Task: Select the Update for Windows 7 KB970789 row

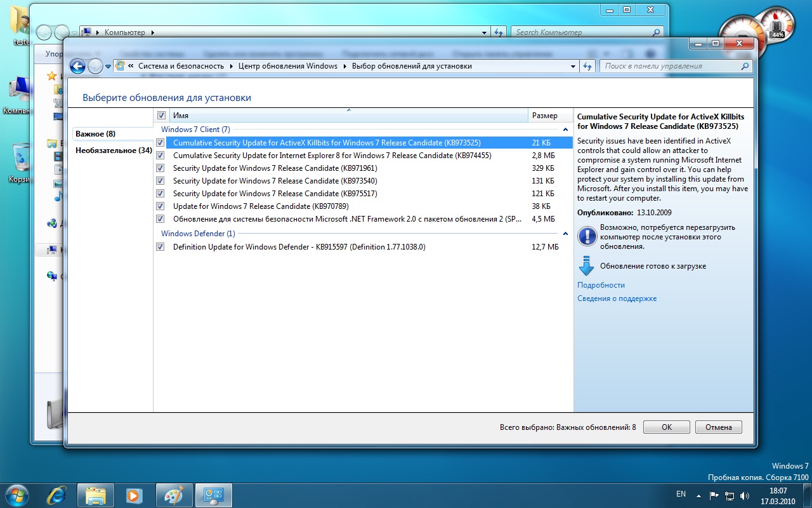Action: click(363, 206)
